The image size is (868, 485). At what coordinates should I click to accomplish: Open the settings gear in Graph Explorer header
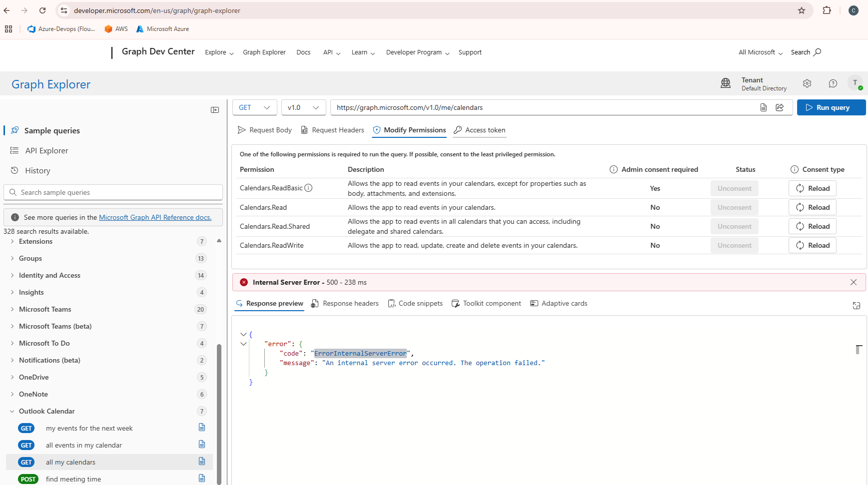(807, 83)
